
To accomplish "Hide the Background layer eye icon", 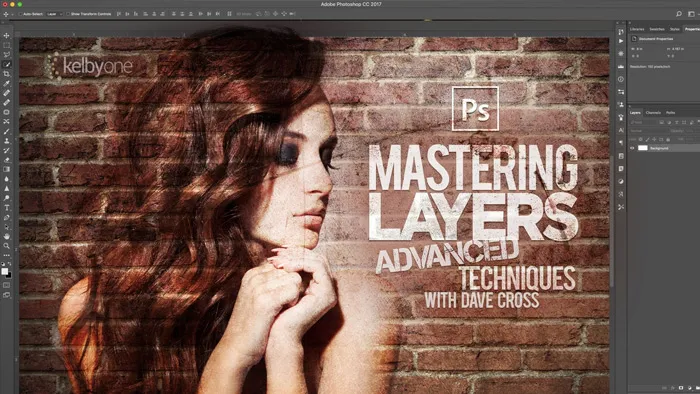I will click(632, 148).
